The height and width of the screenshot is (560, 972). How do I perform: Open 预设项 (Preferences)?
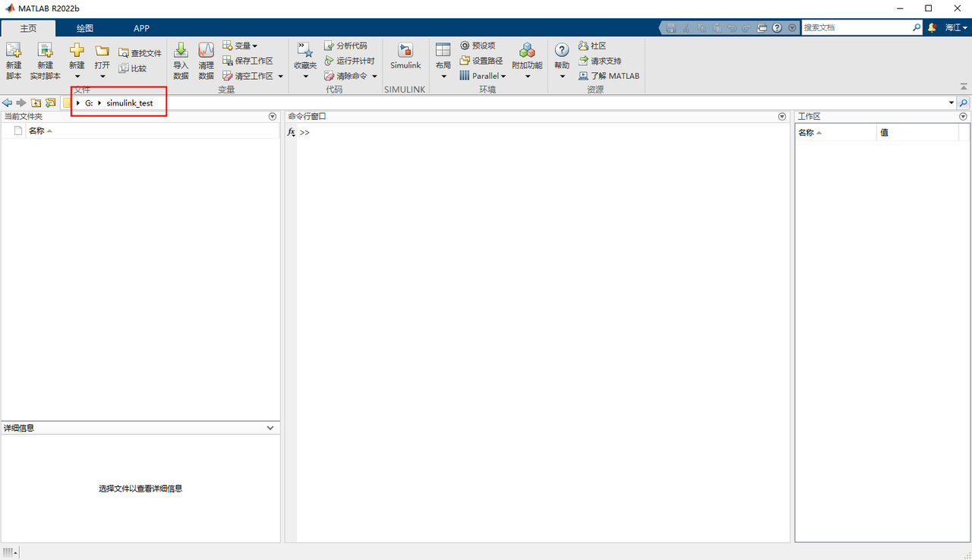pos(478,46)
